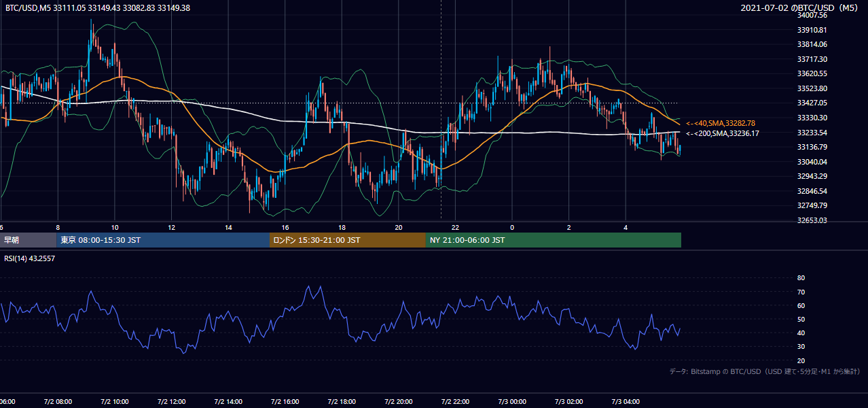Select the 早朝 session segment
Viewport: 868px width, 408px height.
coord(29,240)
